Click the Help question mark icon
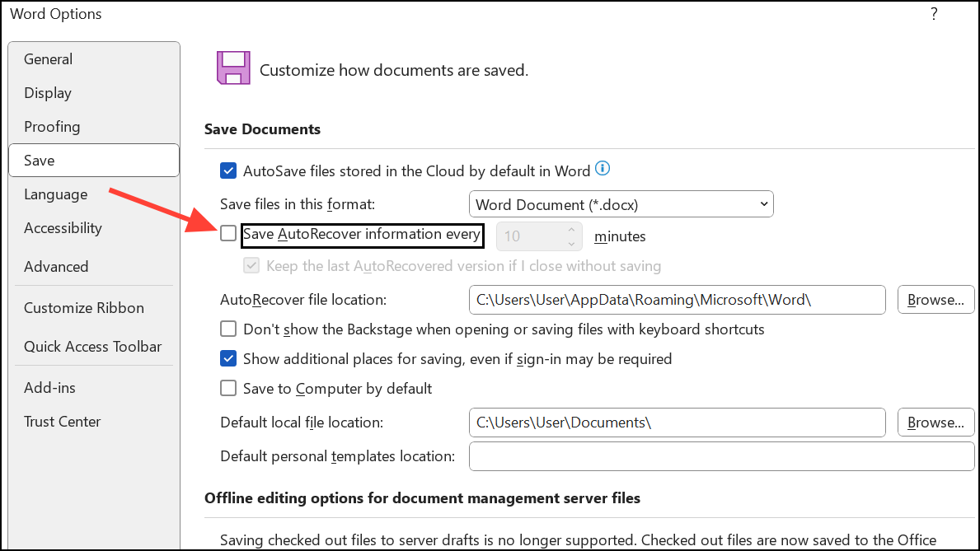 tap(934, 14)
